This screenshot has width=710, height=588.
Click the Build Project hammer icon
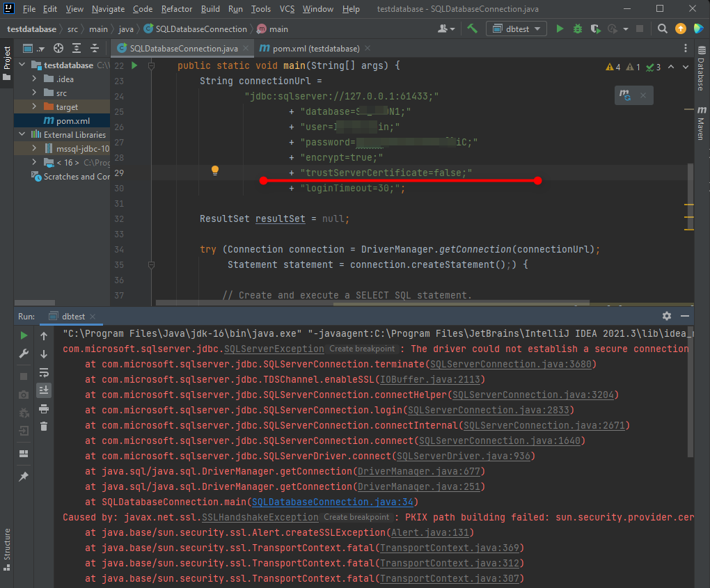click(472, 29)
